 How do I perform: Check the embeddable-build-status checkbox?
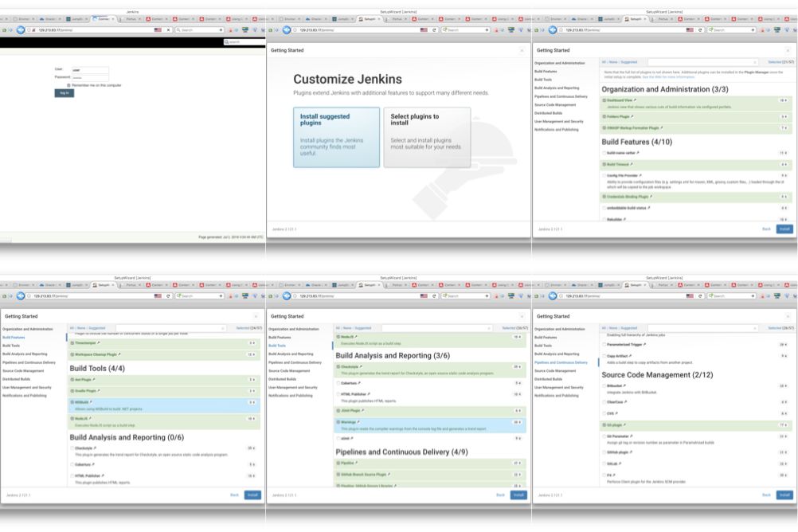tap(604, 208)
